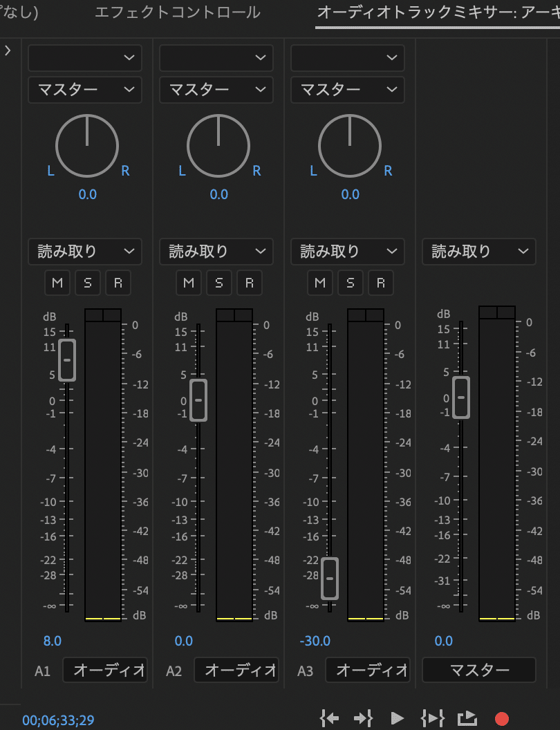Arm track A3 for recording with R button
This screenshot has width=560, height=730.
(381, 283)
